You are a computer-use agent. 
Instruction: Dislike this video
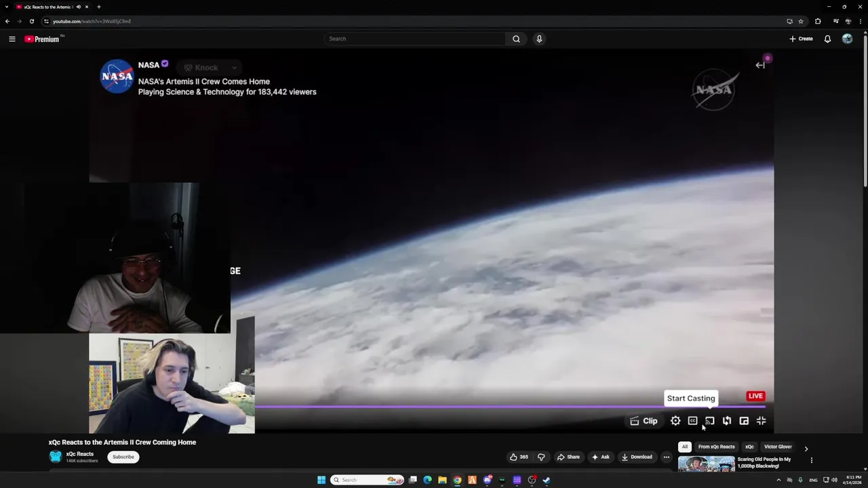coord(541,457)
